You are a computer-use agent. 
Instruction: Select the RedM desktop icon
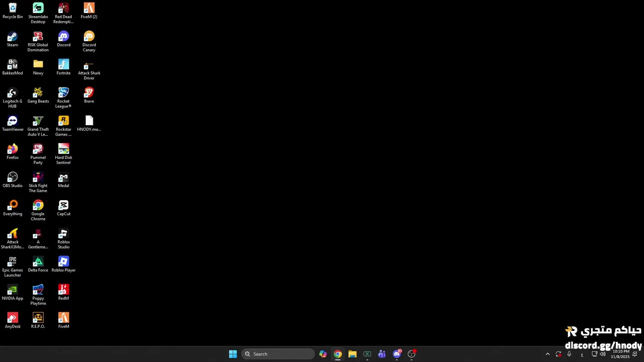click(63, 293)
